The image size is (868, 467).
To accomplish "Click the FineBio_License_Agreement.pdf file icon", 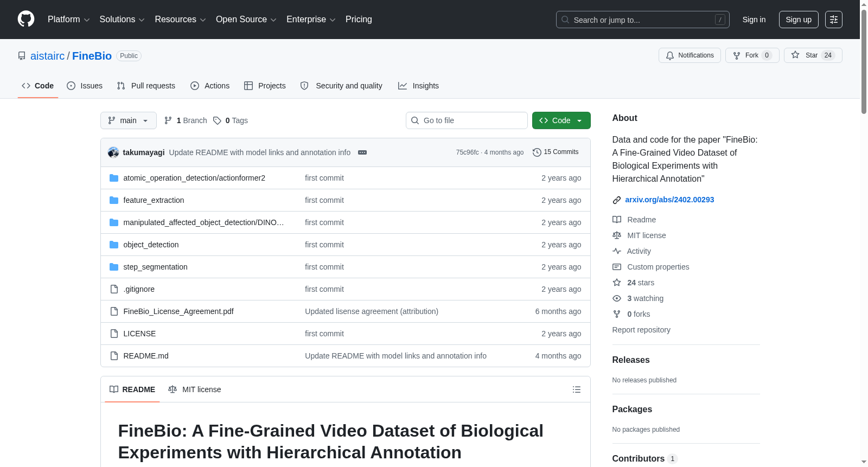I will [114, 311].
